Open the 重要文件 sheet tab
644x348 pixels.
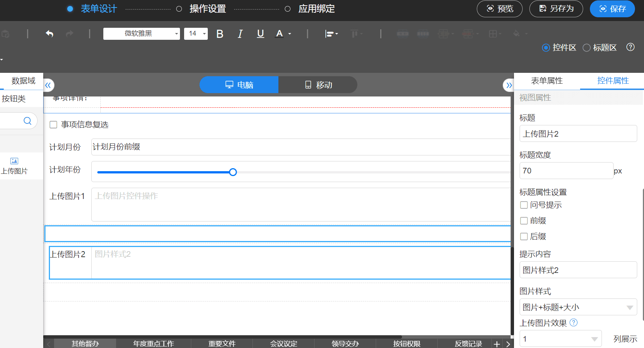point(222,344)
